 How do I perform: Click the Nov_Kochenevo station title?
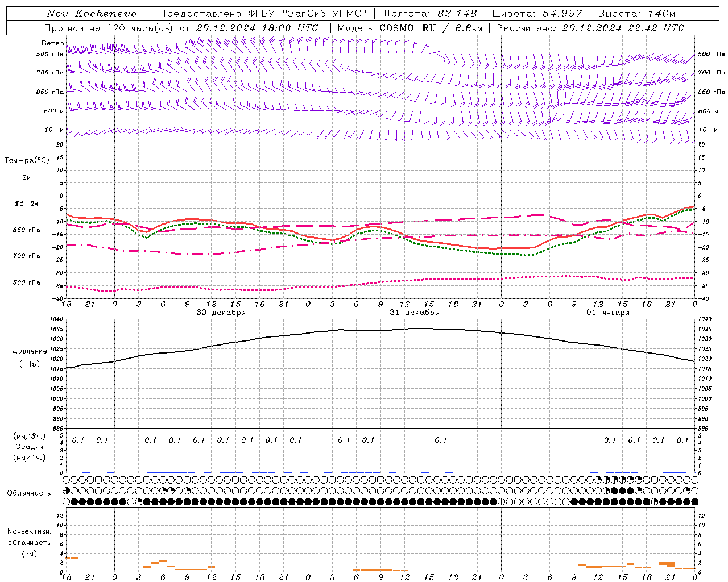tap(91, 14)
